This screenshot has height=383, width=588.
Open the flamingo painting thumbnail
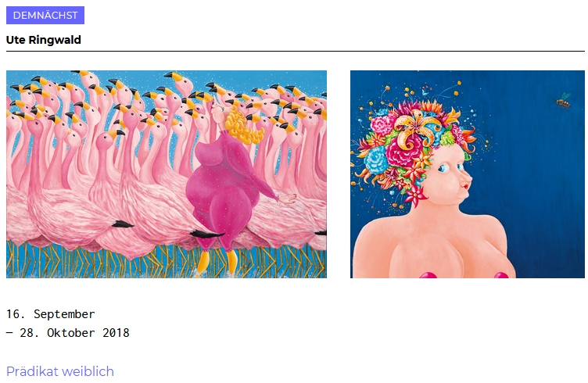pyautogui.click(x=166, y=174)
